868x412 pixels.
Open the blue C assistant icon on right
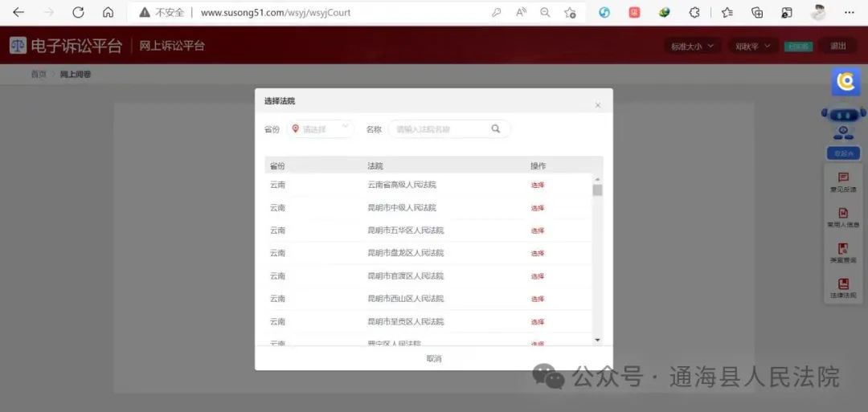click(x=845, y=82)
